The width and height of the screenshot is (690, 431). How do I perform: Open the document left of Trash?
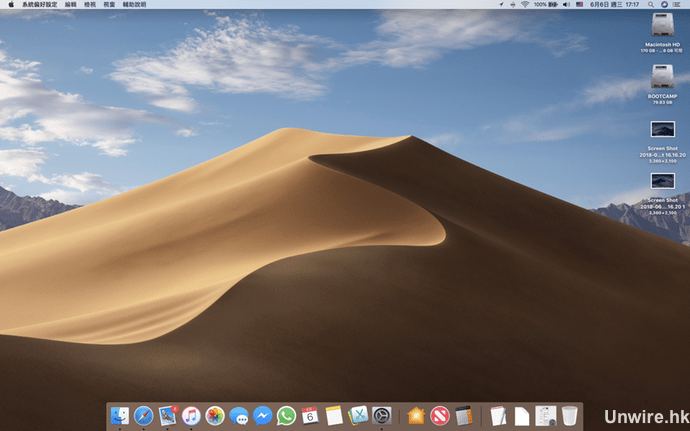546,416
